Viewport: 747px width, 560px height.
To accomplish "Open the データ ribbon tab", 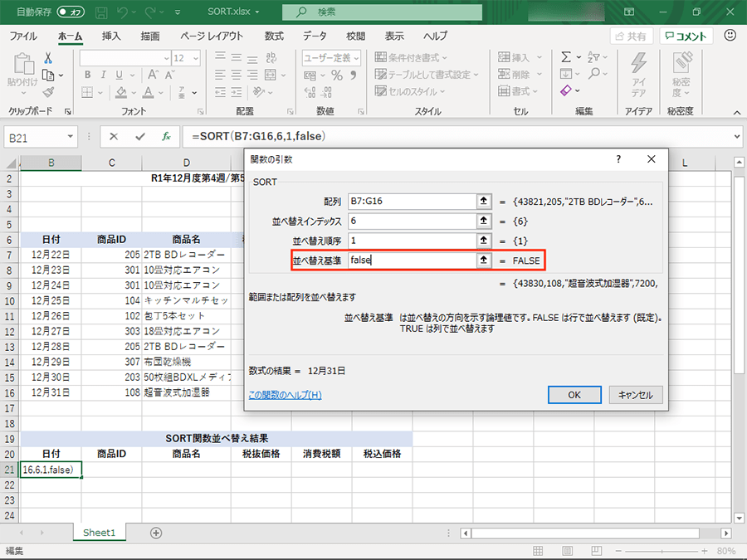I will coord(315,37).
